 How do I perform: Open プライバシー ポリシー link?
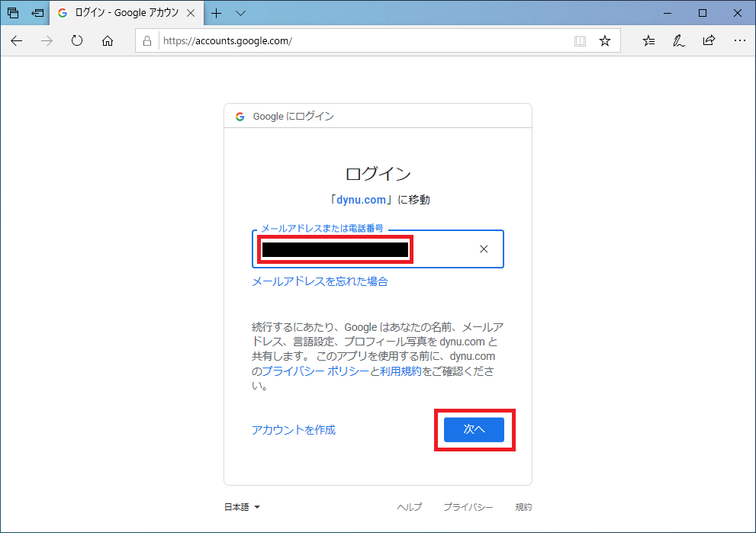[315, 371]
